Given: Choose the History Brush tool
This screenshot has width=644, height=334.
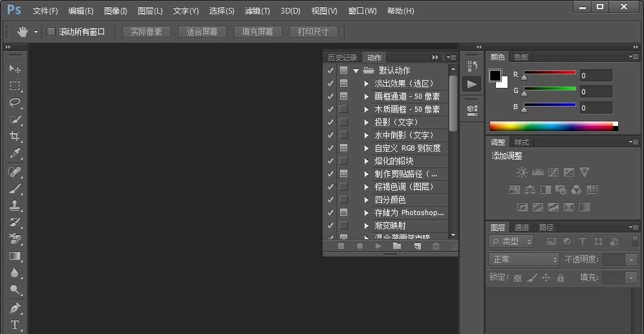Looking at the screenshot, I should [15, 222].
